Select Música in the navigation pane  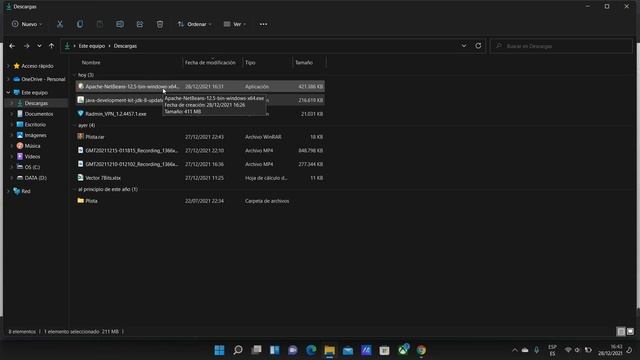(x=32, y=146)
